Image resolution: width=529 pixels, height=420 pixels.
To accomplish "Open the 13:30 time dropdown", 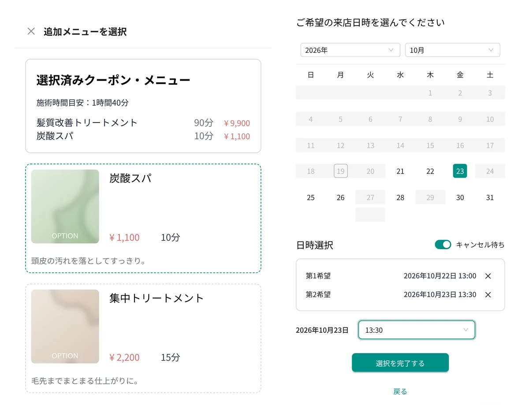I will [x=417, y=330].
